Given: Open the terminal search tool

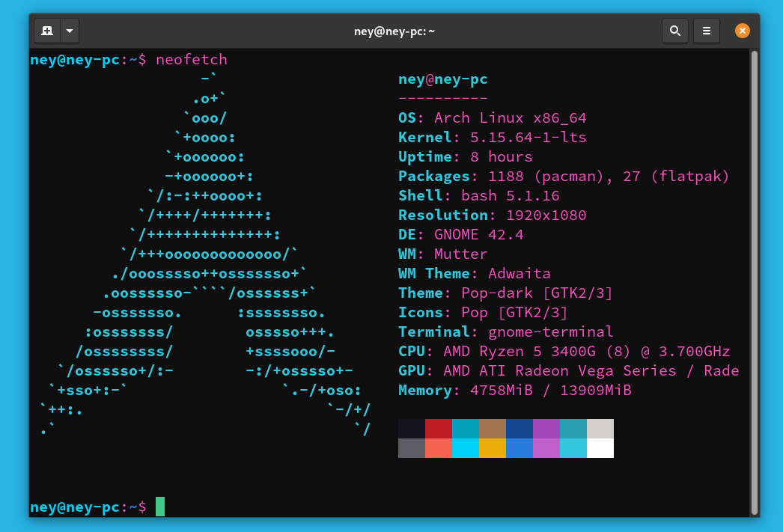Looking at the screenshot, I should 674,31.
